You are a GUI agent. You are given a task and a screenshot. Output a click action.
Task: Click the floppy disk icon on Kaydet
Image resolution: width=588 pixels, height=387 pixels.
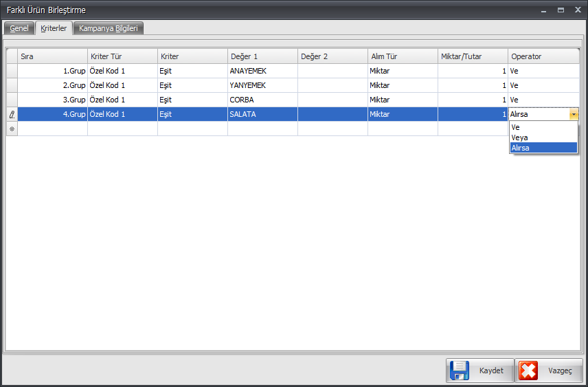(460, 371)
